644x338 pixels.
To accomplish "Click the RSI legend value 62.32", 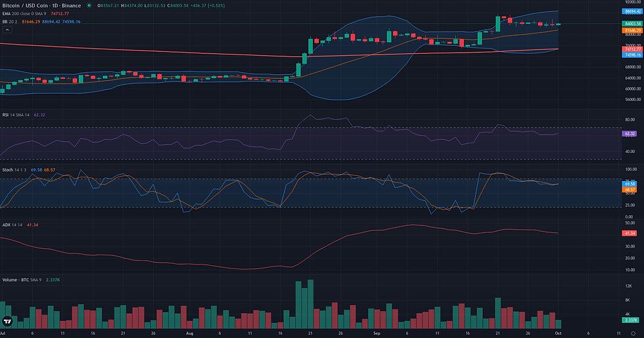I will pyautogui.click(x=39, y=115).
